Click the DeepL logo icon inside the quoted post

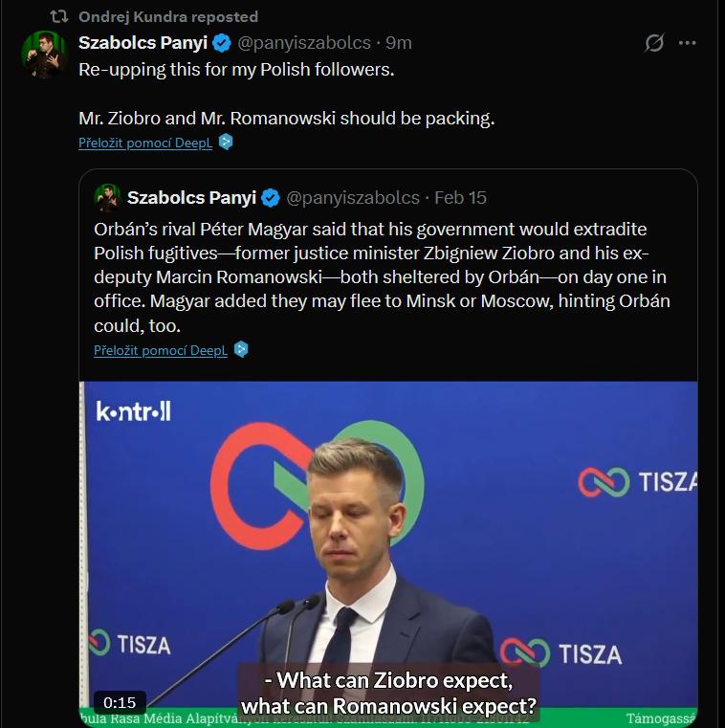point(242,350)
